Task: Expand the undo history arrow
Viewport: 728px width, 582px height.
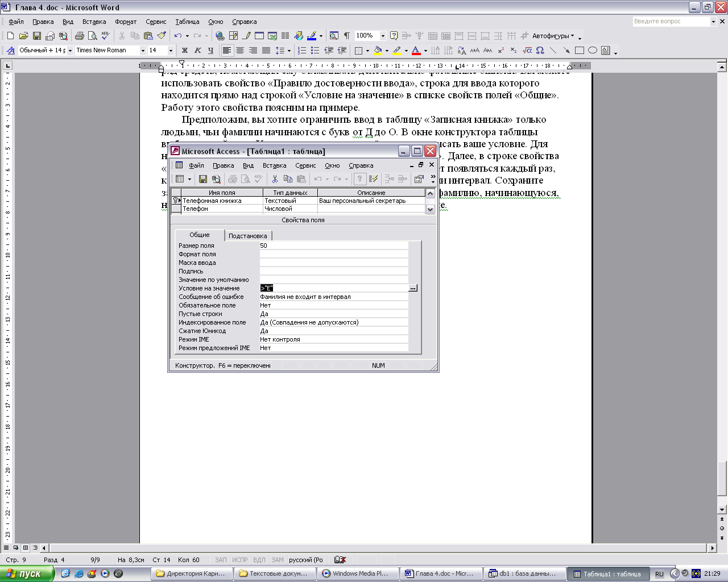Action: click(187, 36)
